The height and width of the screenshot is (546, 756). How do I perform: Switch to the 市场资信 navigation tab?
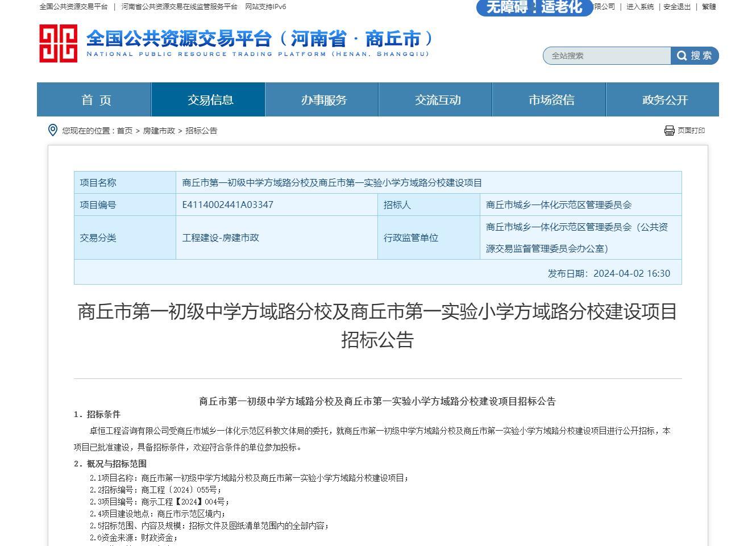coord(551,100)
